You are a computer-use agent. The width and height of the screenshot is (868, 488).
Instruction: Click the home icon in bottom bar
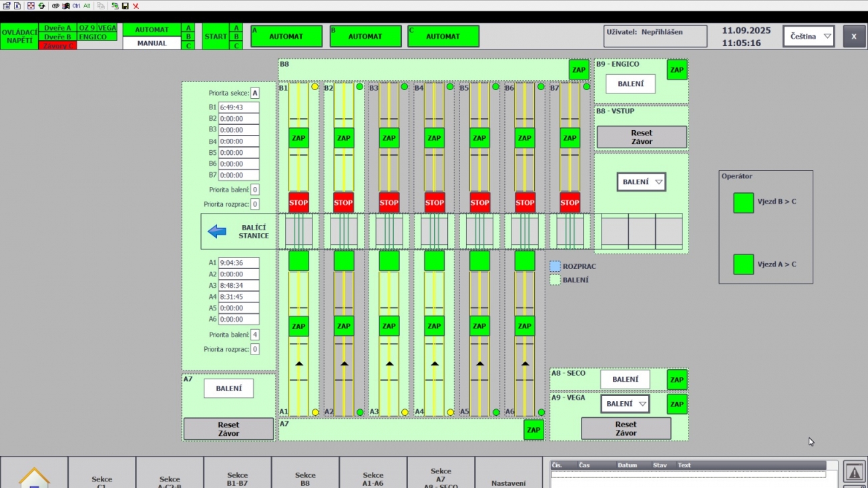tap(34, 477)
